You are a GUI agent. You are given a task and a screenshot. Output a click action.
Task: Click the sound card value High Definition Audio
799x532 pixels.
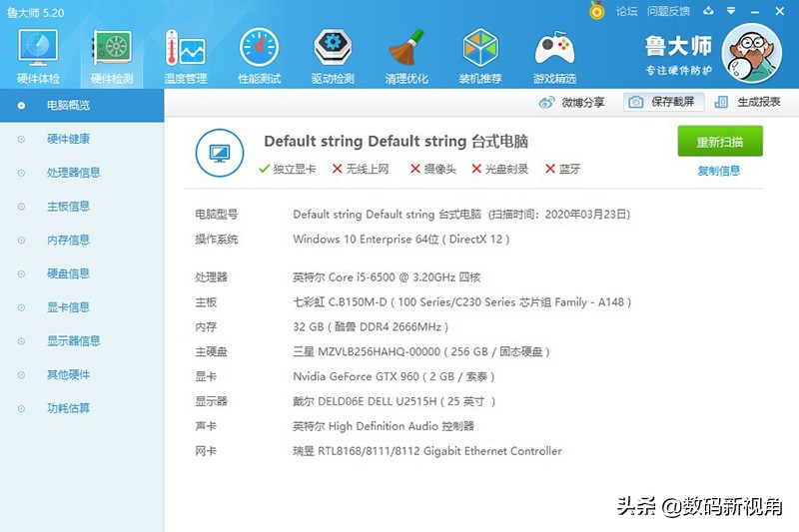click(x=384, y=426)
